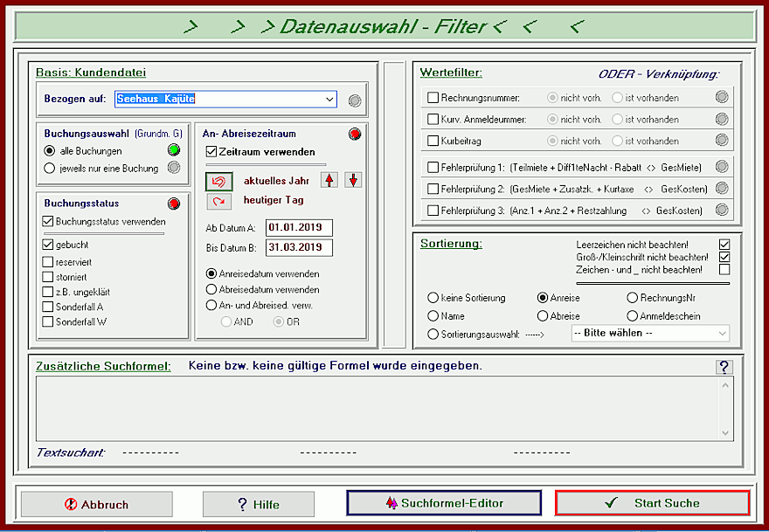This screenshot has height=532, width=769.
Task: Click the red indicator light in An- Abreisezeitraum
Action: (354, 135)
